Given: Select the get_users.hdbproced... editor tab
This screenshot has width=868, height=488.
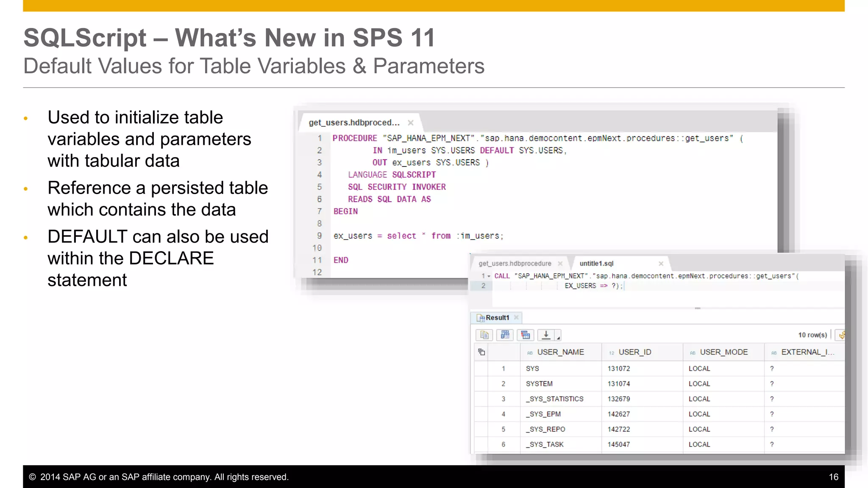Looking at the screenshot, I should coord(354,123).
